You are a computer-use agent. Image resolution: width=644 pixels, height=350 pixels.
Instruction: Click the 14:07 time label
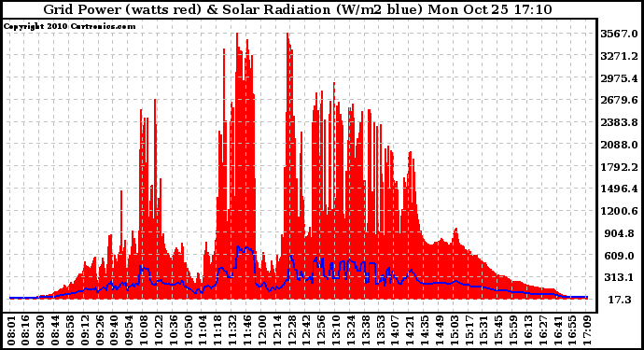click(394, 329)
